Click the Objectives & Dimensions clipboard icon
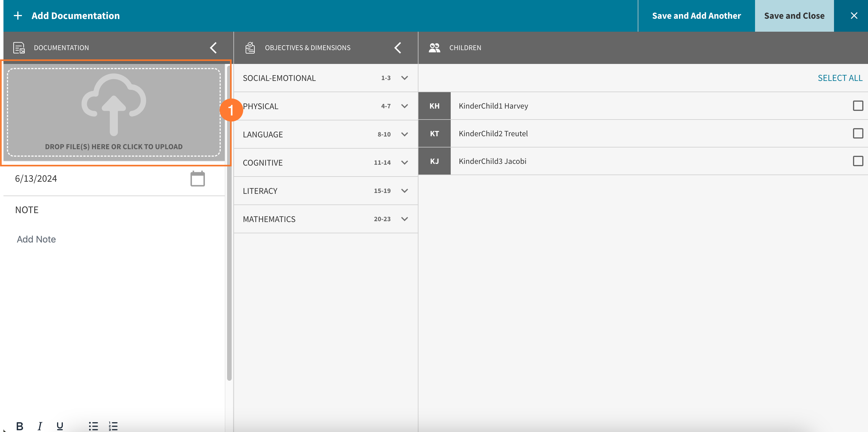Screen dimensions: 868x432 (x=250, y=48)
